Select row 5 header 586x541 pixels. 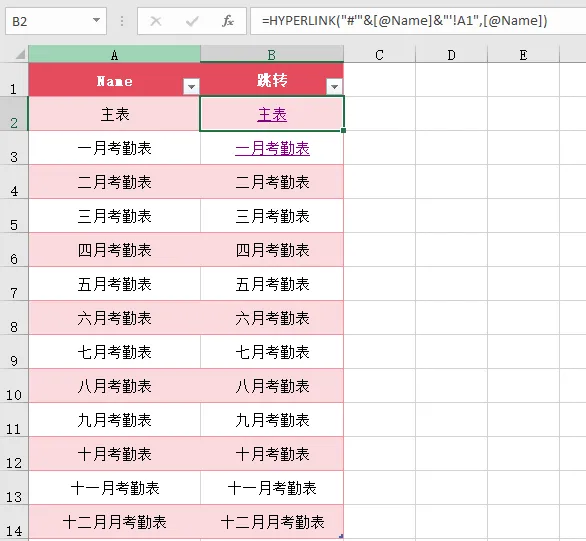[14, 216]
